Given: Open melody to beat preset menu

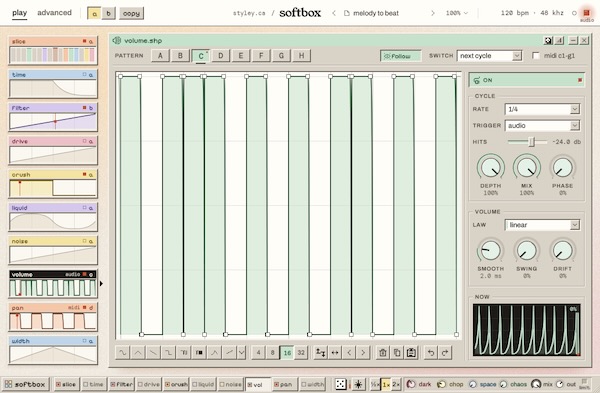Looking at the screenshot, I should (372, 13).
